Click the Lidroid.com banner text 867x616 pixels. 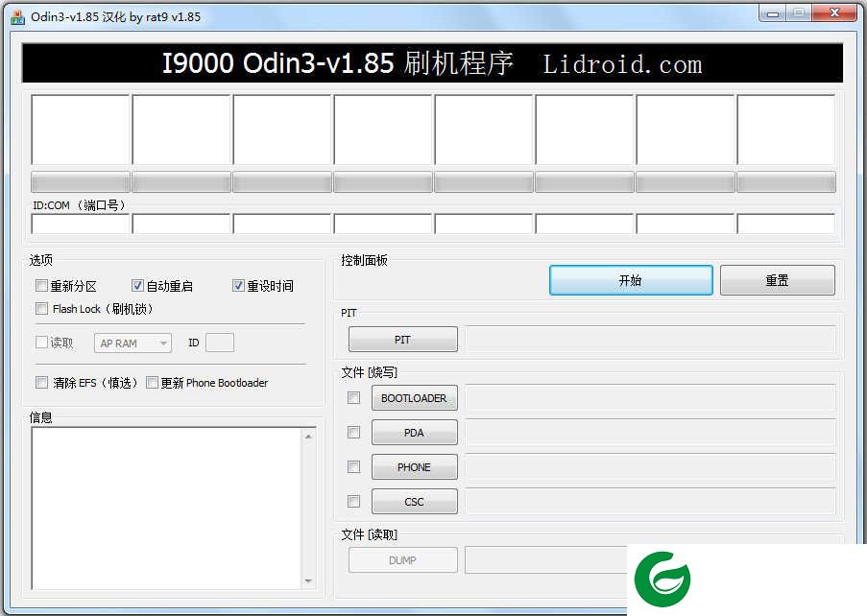[x=622, y=64]
